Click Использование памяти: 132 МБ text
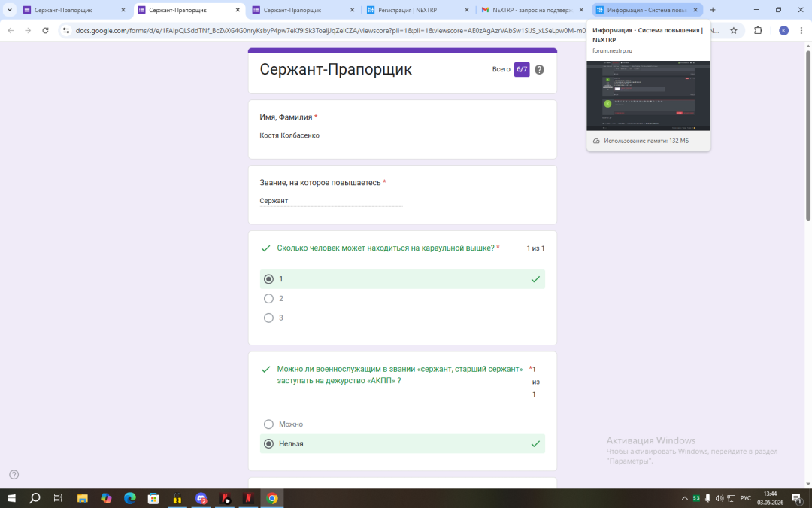The width and height of the screenshot is (812, 508). (x=647, y=141)
